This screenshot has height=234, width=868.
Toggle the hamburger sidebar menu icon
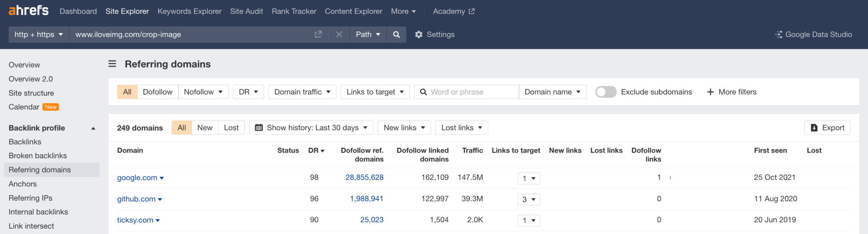[112, 64]
